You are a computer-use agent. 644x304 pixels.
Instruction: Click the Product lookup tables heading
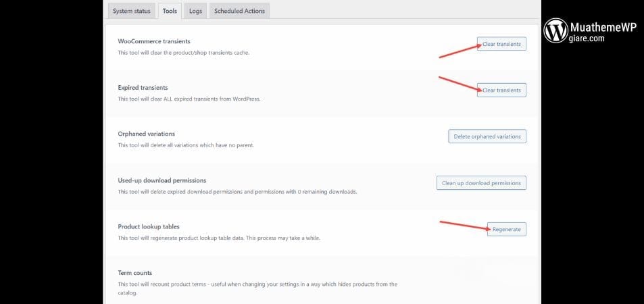149,226
